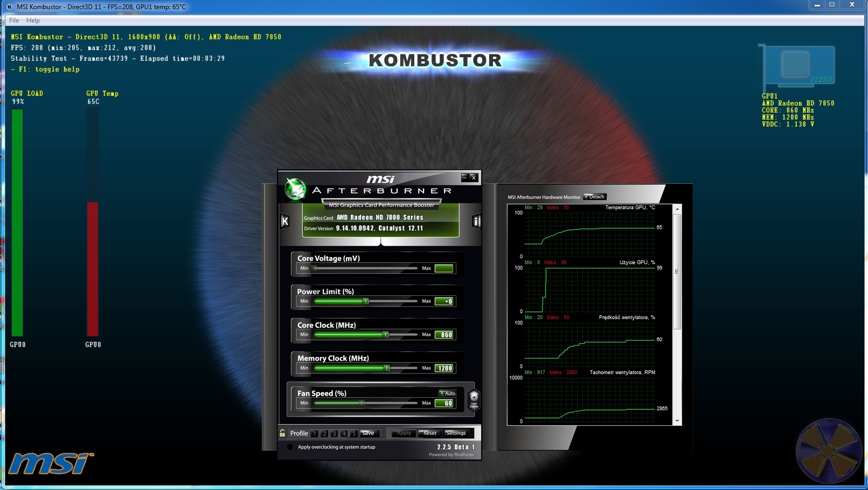868x490 pixels.
Task: Click the 'F1: toggle help' text
Action: click(x=45, y=70)
